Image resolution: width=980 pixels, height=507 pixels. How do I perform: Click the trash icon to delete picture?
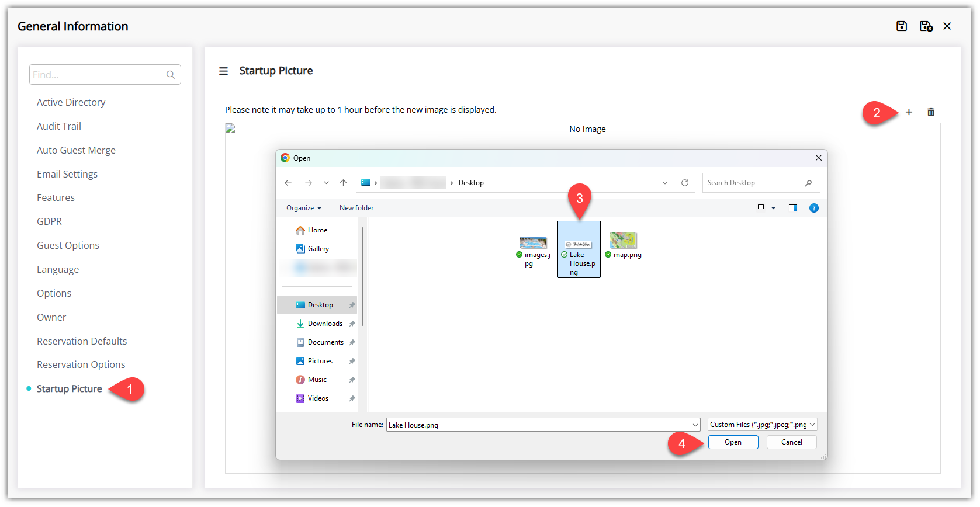tap(931, 112)
